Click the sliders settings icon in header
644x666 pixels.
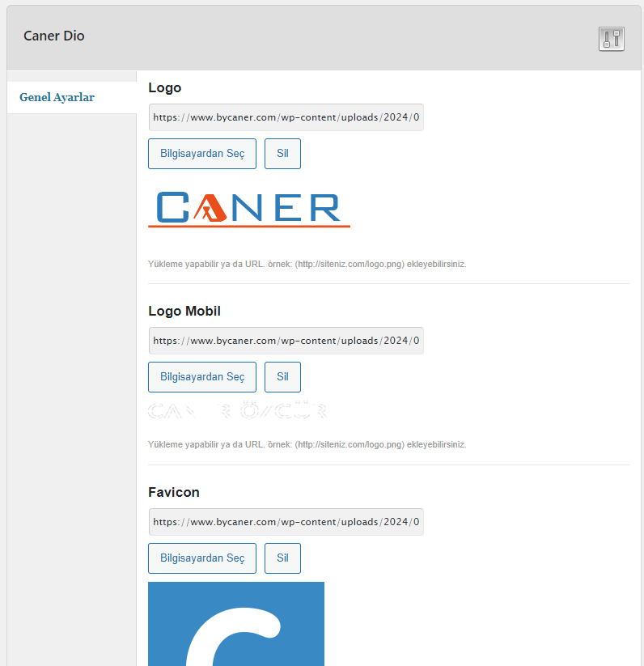click(x=612, y=39)
